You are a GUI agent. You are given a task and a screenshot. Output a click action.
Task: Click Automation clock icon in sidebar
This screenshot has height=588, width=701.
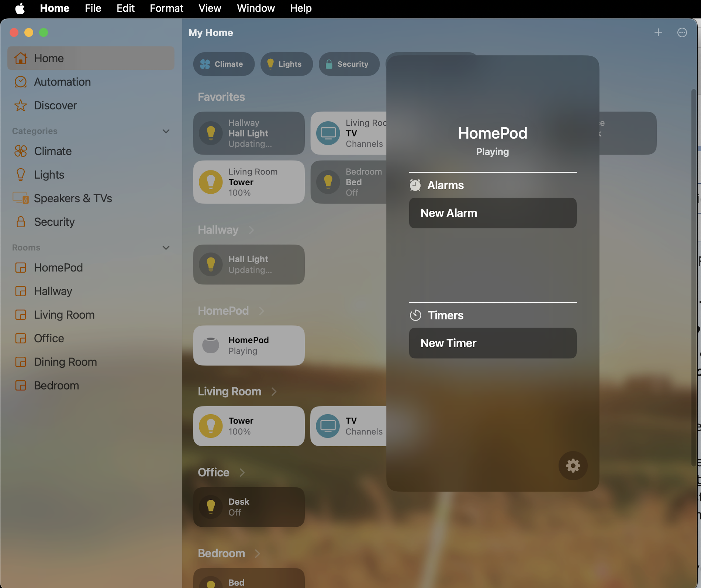21,82
